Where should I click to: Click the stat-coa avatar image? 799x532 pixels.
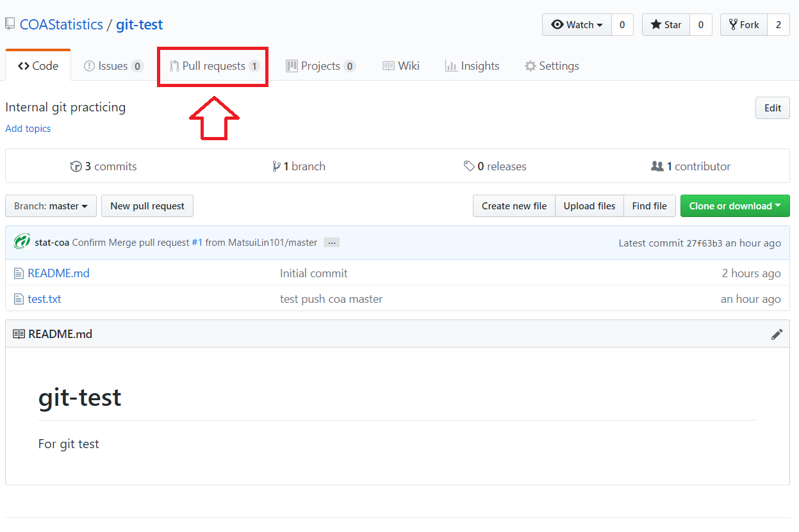coord(22,243)
